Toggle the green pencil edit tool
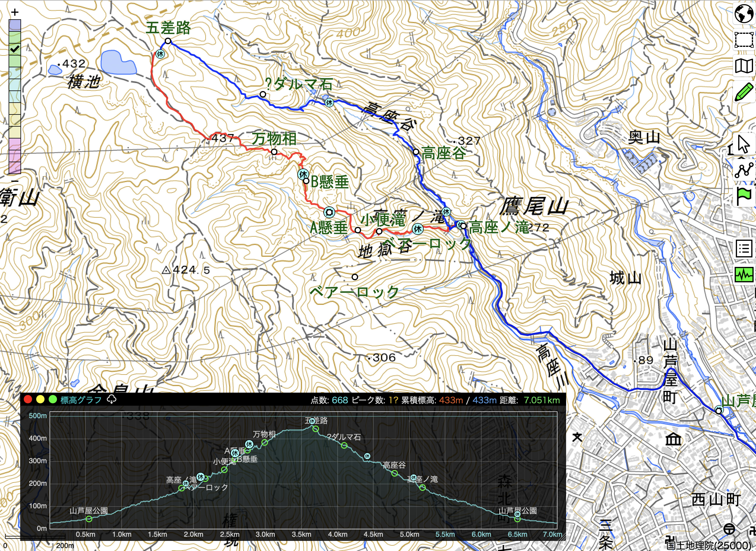756x551 pixels. click(x=744, y=91)
